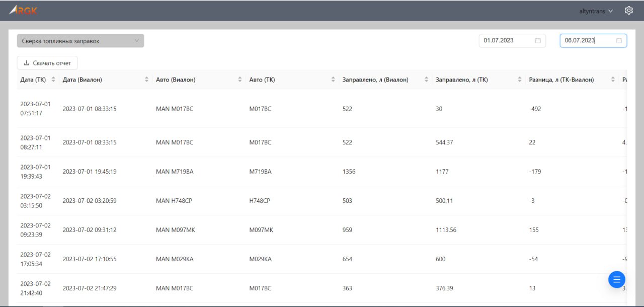The image size is (644, 307).
Task: Open the Сверка топливных заправок report selector
Action: pos(80,41)
